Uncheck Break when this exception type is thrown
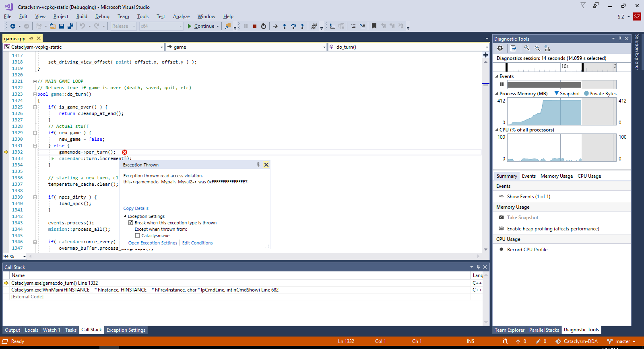This screenshot has height=349, width=644. (x=131, y=223)
